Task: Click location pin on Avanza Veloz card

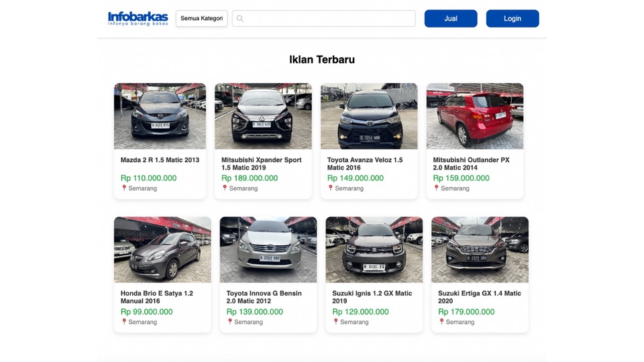Action: tap(331, 188)
